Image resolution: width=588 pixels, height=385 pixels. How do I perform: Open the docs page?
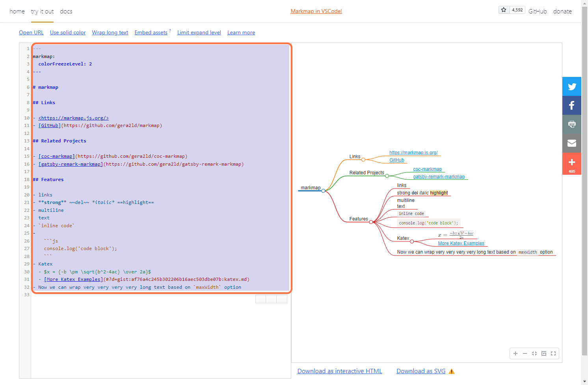pyautogui.click(x=66, y=11)
